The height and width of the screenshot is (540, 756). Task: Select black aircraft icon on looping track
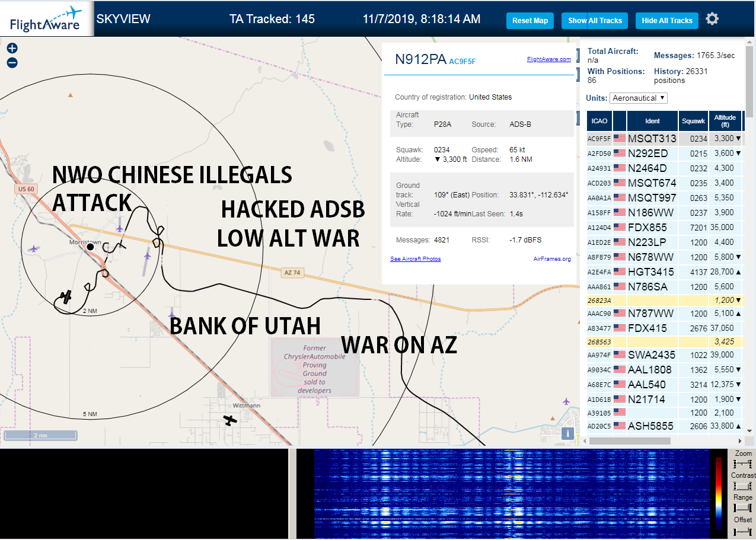tap(67, 296)
